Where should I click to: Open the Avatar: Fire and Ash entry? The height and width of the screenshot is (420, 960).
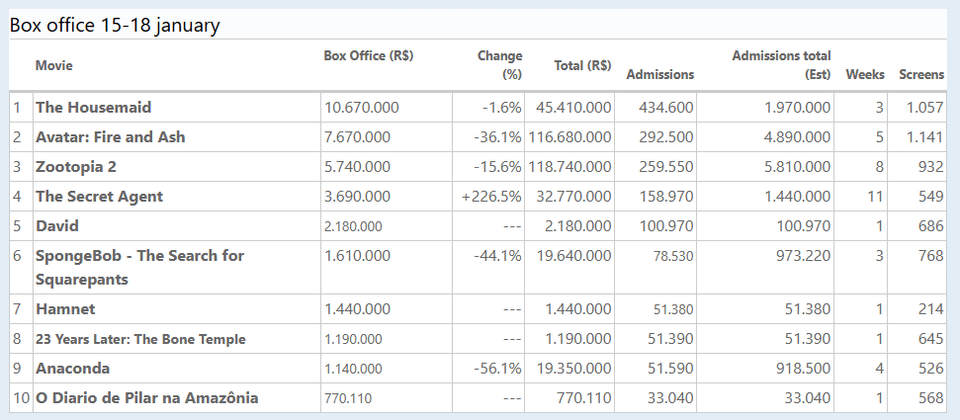point(110,137)
